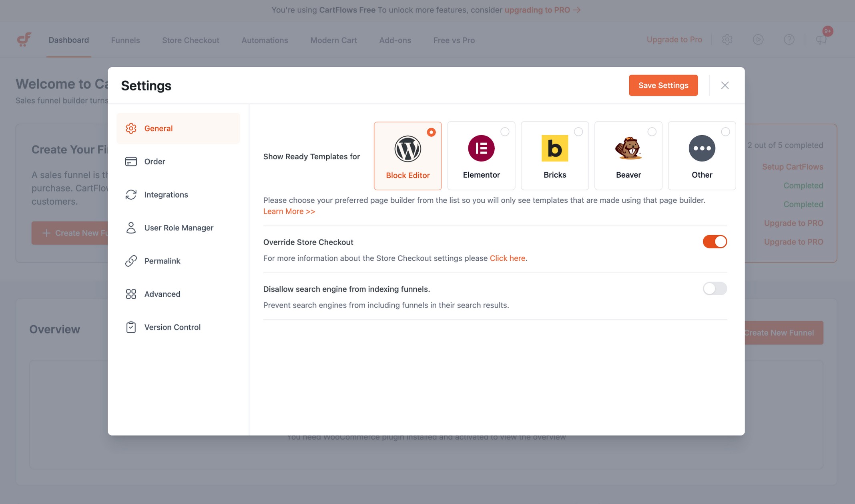Select the Beaver radio button
Screen dimensions: 855x504
coord(652,132)
